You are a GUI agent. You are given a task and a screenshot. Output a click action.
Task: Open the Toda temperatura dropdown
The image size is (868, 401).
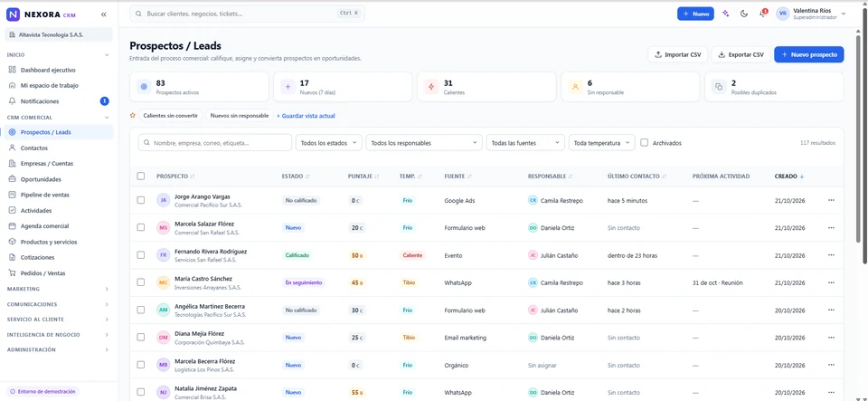[x=601, y=142]
